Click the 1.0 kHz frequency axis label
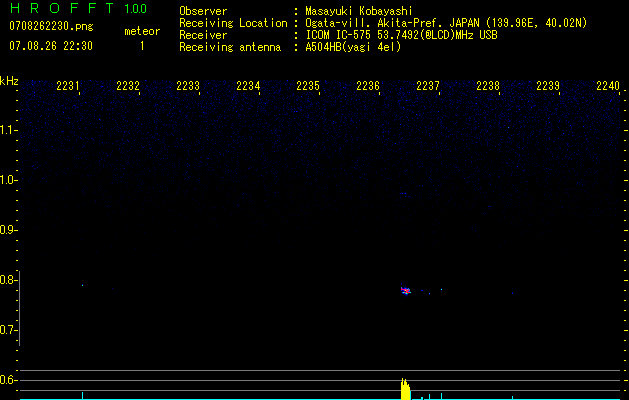This screenshot has height=400, width=629. pyautogui.click(x=8, y=180)
